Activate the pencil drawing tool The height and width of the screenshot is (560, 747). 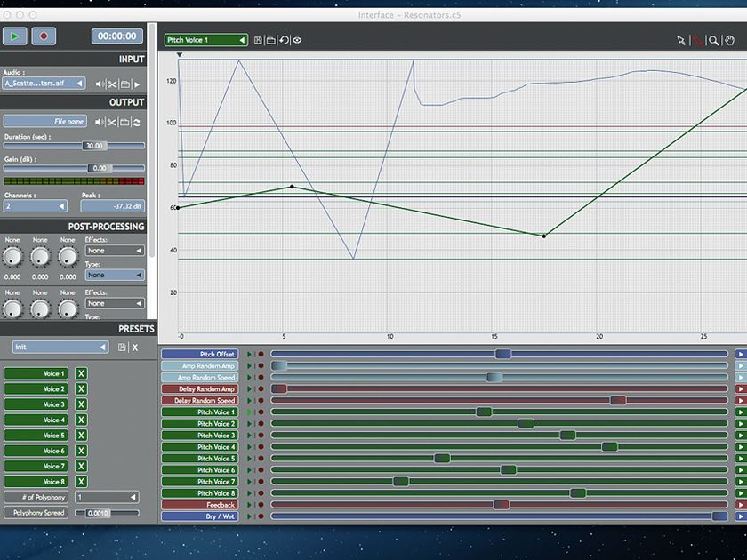point(696,41)
